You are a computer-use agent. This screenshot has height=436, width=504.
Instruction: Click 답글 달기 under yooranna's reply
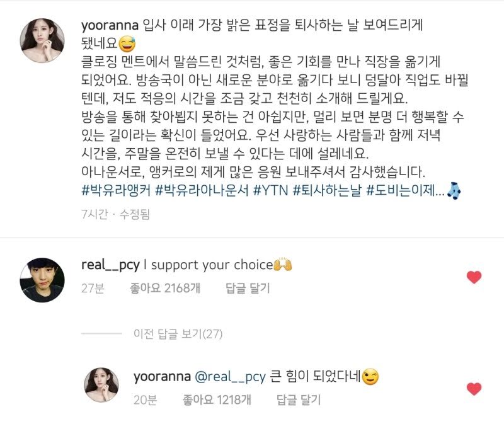coord(299,399)
